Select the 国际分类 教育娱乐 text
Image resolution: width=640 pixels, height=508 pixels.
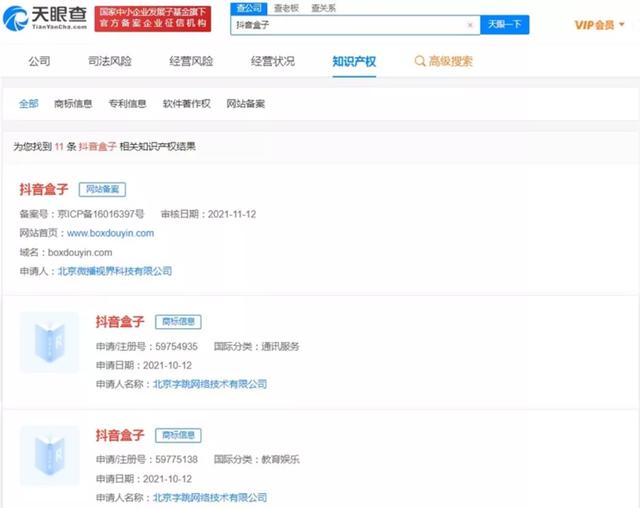click(256, 459)
